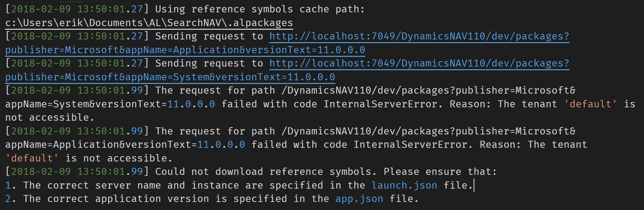Open the localhost URL in the second Sending request line

pos(419,63)
